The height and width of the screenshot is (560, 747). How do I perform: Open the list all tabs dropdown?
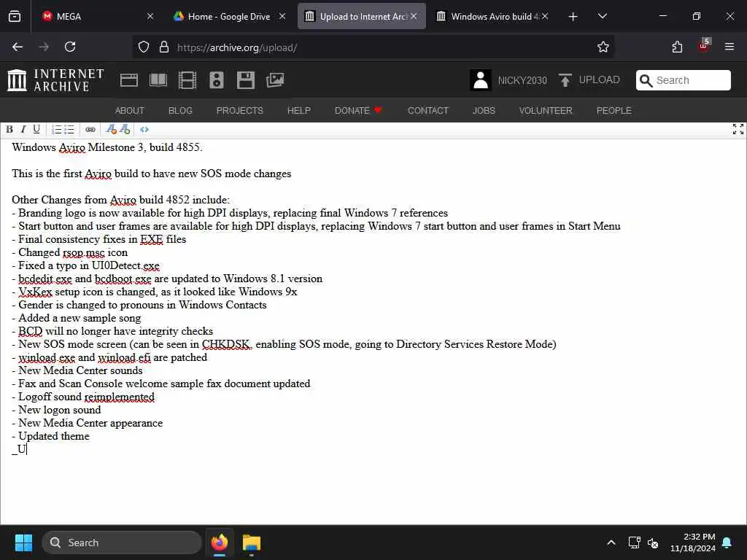point(602,16)
